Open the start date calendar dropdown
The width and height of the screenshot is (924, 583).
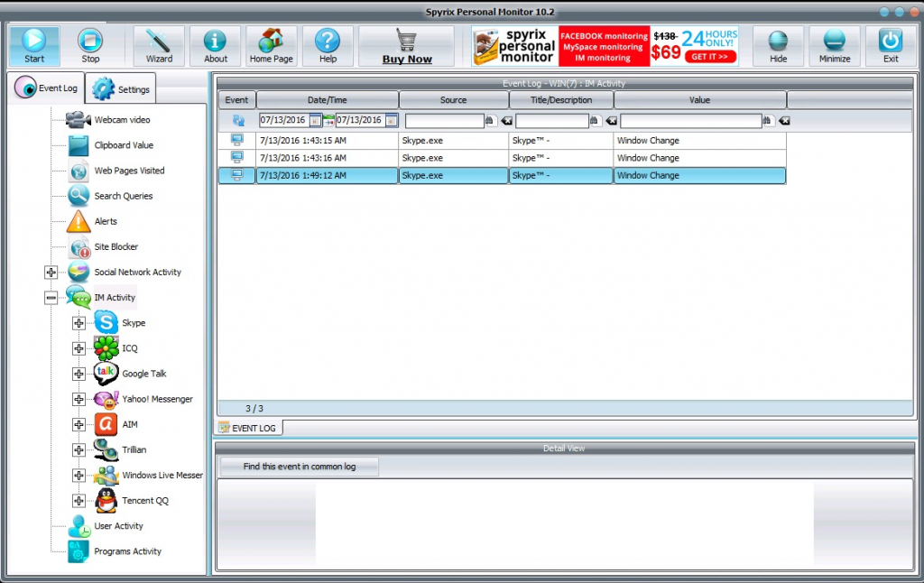[315, 121]
